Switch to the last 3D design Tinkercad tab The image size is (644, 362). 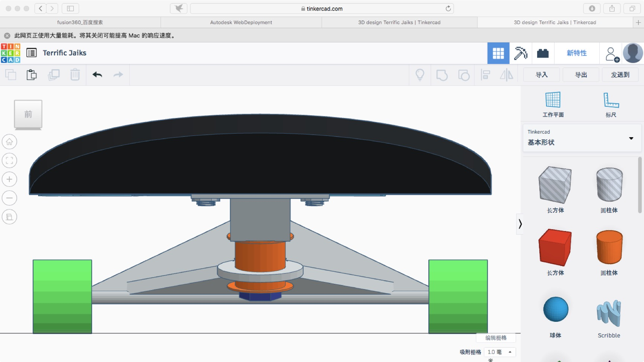(x=555, y=22)
